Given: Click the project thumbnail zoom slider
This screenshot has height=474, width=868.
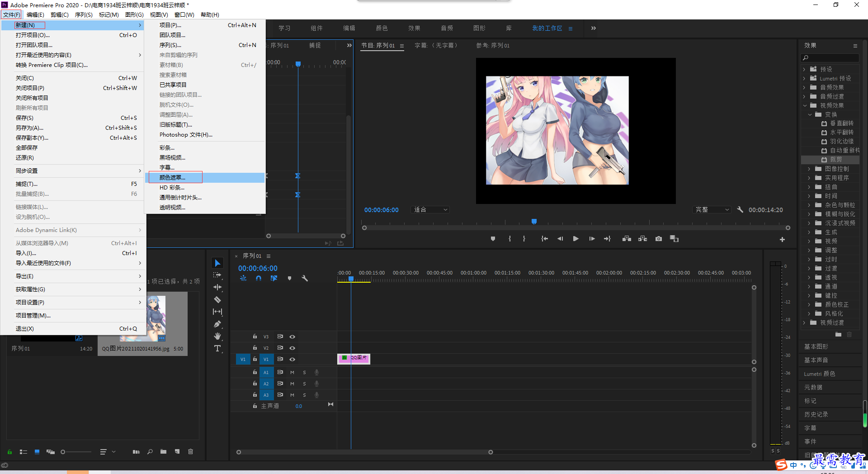Looking at the screenshot, I should [x=76, y=451].
